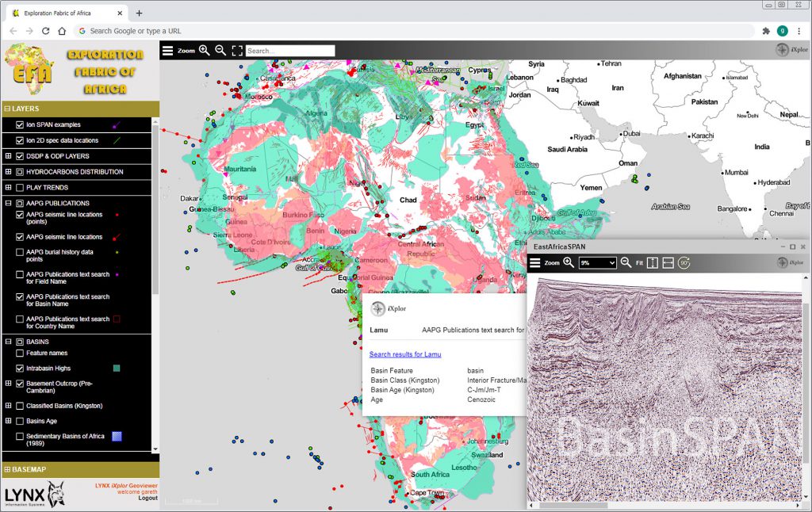Toggle DSDP & ODP LAYERS checkbox
The image size is (812, 512).
coord(20,156)
